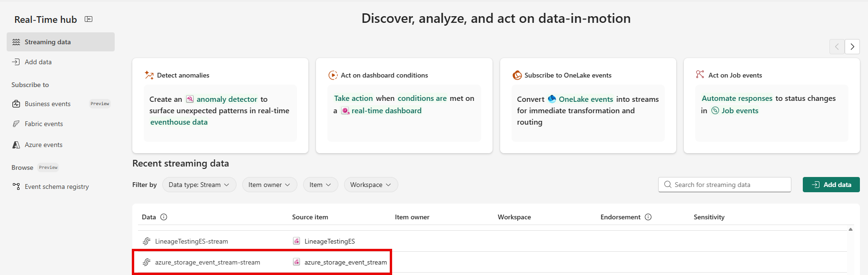Click the info icon next to Data column
868x275 pixels.
click(x=164, y=217)
